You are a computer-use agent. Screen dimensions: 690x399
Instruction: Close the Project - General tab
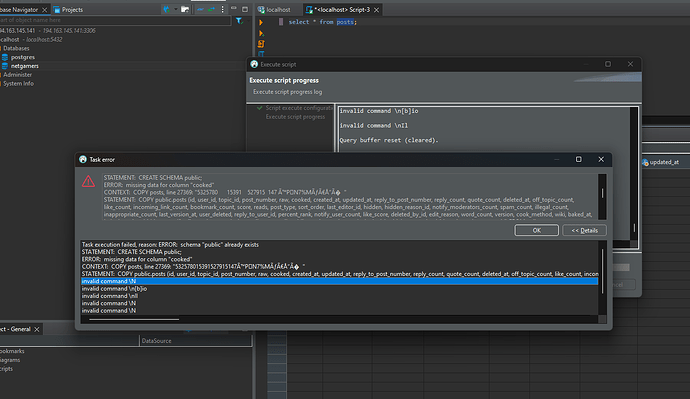pos(37,329)
